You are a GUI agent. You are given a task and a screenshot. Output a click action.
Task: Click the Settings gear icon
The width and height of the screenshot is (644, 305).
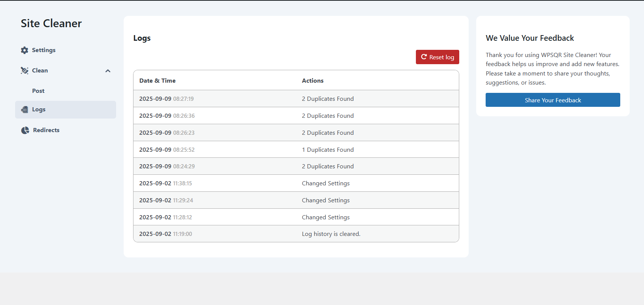(x=25, y=50)
